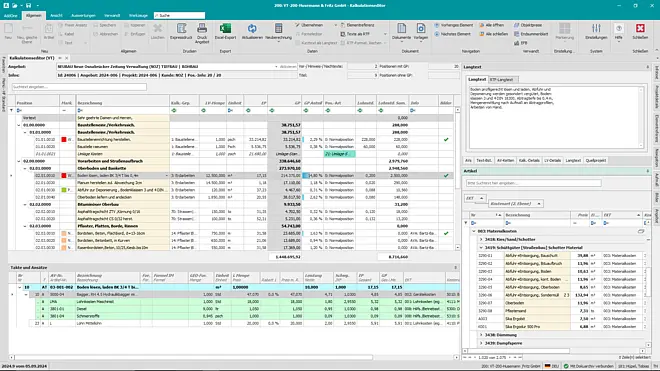Collapse the 02.00.0000 Vorarbeiten group
Image resolution: width=660 pixels, height=371 pixels.
[19, 161]
